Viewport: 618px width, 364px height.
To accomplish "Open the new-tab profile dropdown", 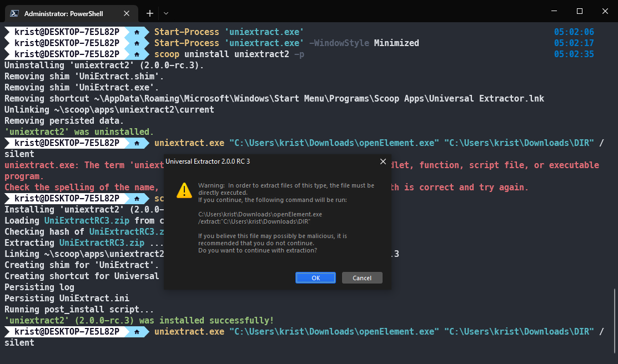I will tap(166, 13).
